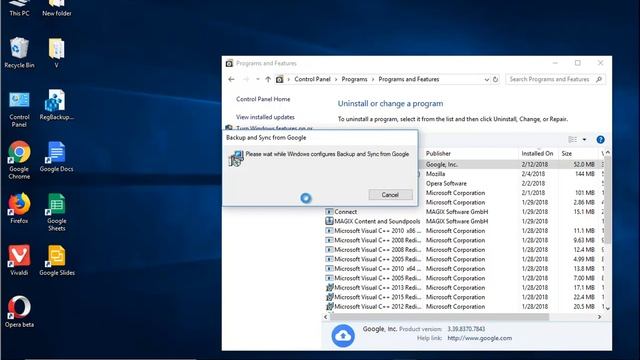The image size is (640, 360).
Task: Select the New folder desktop icon
Action: pos(56,8)
